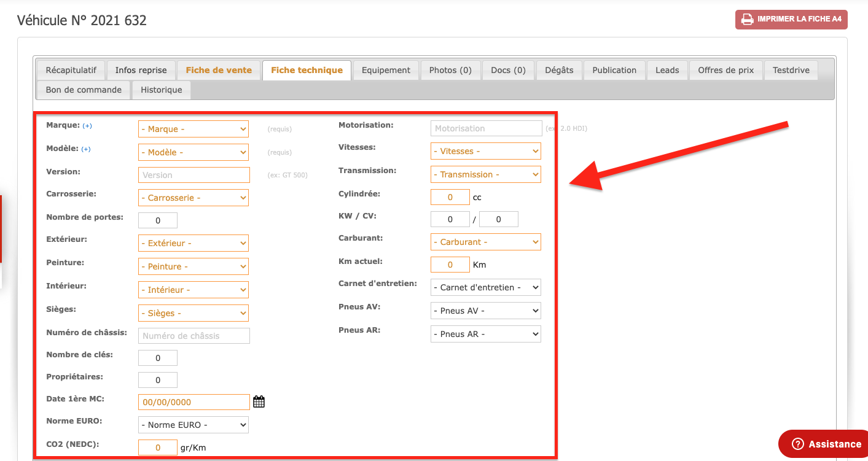Click the CO2 (NEDC) value field
868x461 pixels.
point(158,447)
